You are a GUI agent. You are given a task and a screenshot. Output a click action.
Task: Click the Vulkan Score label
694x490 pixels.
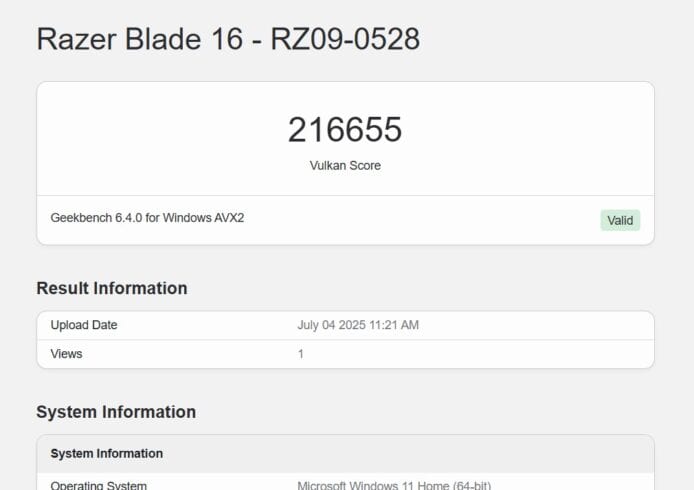coord(345,166)
